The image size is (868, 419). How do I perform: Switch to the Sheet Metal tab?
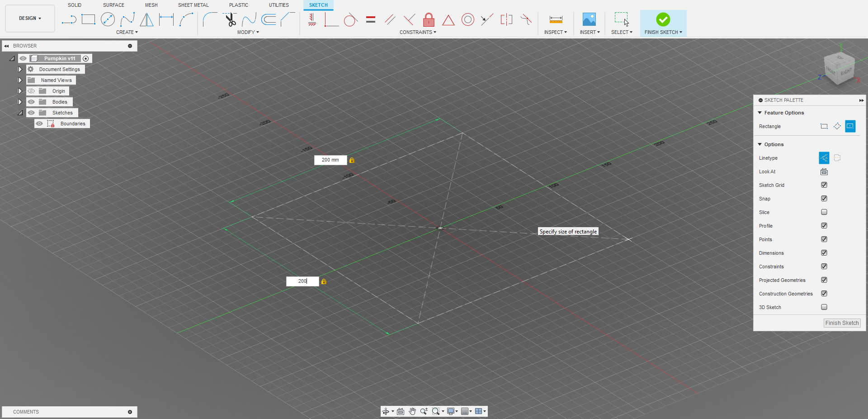193,5
